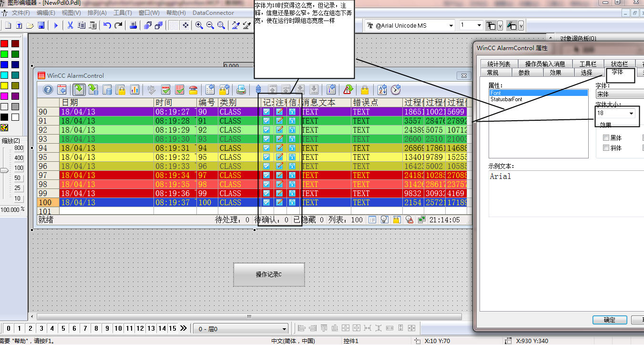
Task: Sort by the 日期 column header
Action: 107,103
